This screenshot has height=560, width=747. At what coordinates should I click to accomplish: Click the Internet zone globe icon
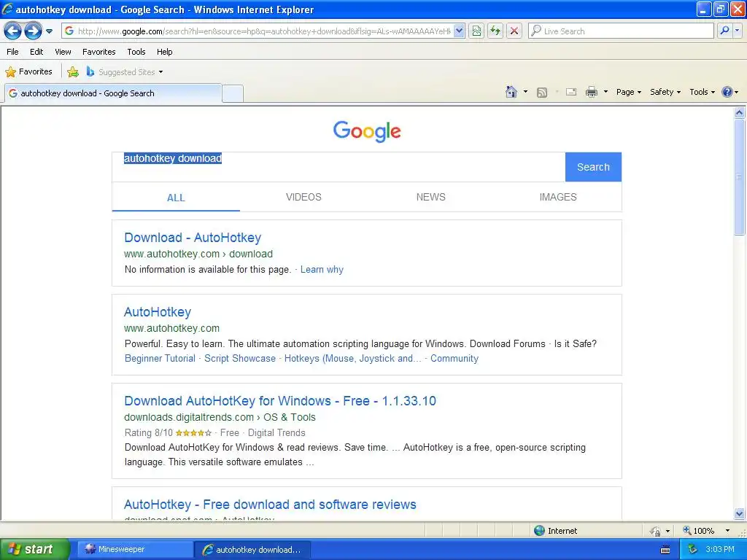click(x=539, y=531)
